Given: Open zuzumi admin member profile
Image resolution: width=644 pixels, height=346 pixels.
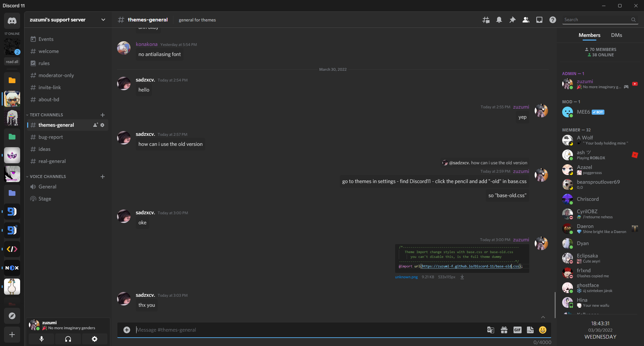Looking at the screenshot, I should tap(600, 84).
